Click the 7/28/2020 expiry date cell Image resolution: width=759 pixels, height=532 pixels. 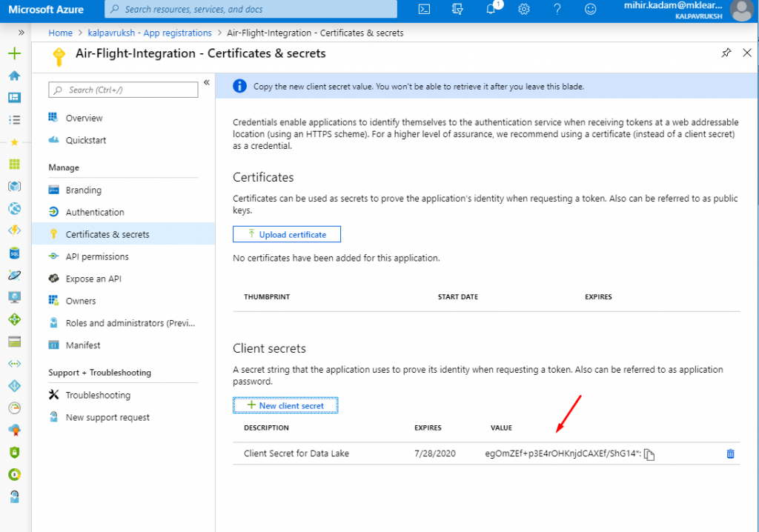click(434, 453)
